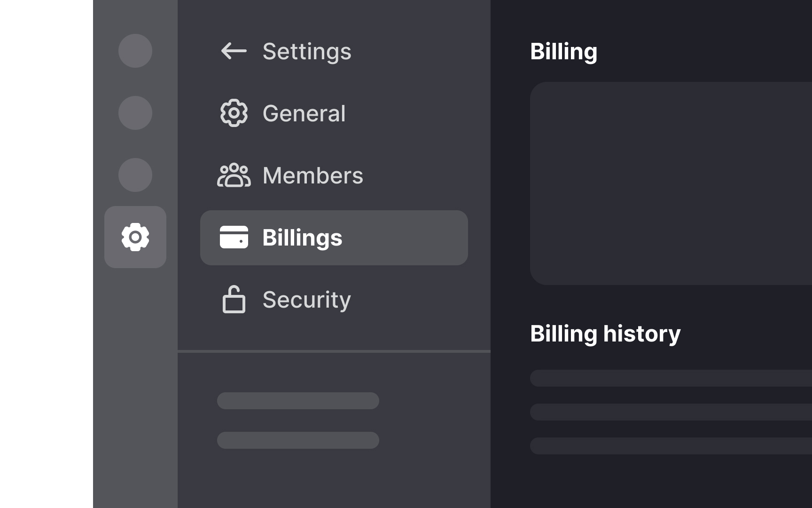Click the gear icon in the left rail
The image size is (812, 508).
[135, 237]
